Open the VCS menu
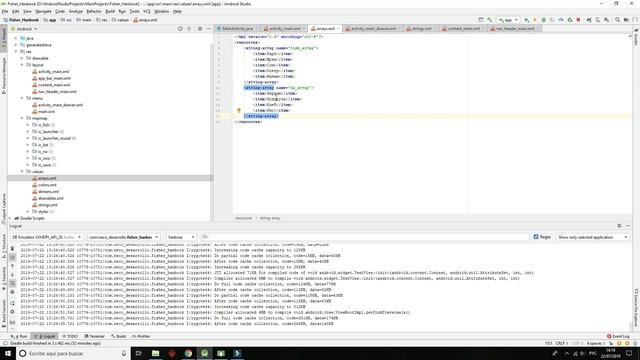 tap(147, 11)
